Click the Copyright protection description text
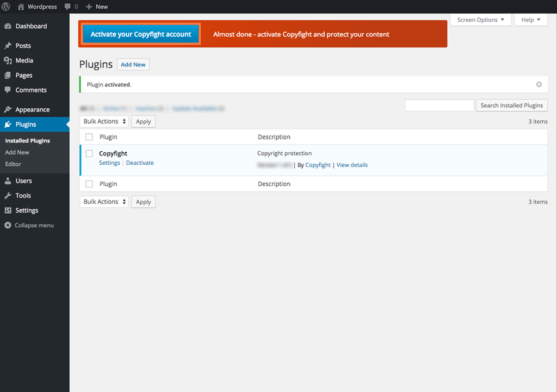Screen dimensions: 557x392 (x=284, y=153)
